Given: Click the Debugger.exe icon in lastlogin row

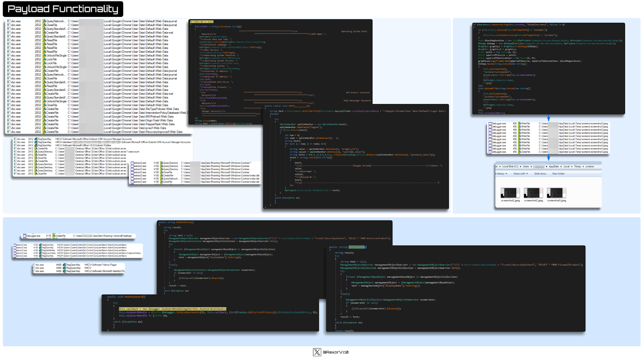Looking at the screenshot, I should 25,236.
